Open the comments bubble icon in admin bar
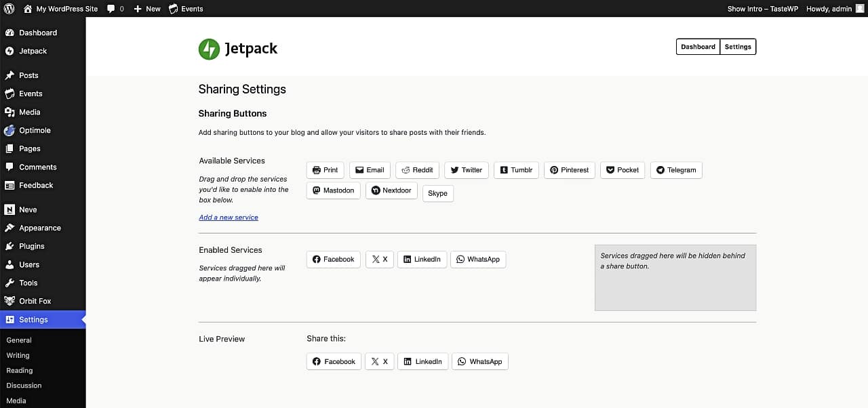 tap(111, 9)
